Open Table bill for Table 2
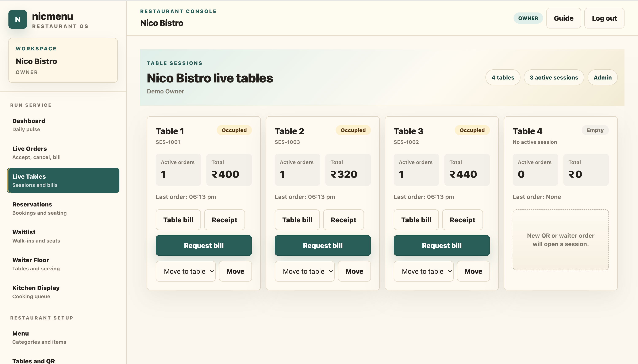Screen dimensions: 638x364 click(x=297, y=220)
